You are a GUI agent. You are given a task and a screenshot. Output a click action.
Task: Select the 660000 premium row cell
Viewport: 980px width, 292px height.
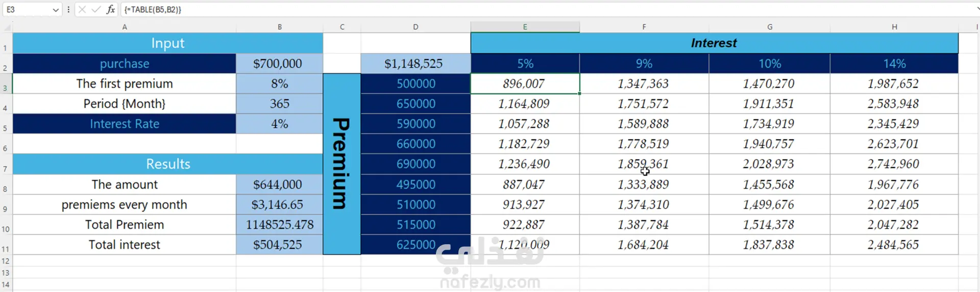(x=415, y=144)
